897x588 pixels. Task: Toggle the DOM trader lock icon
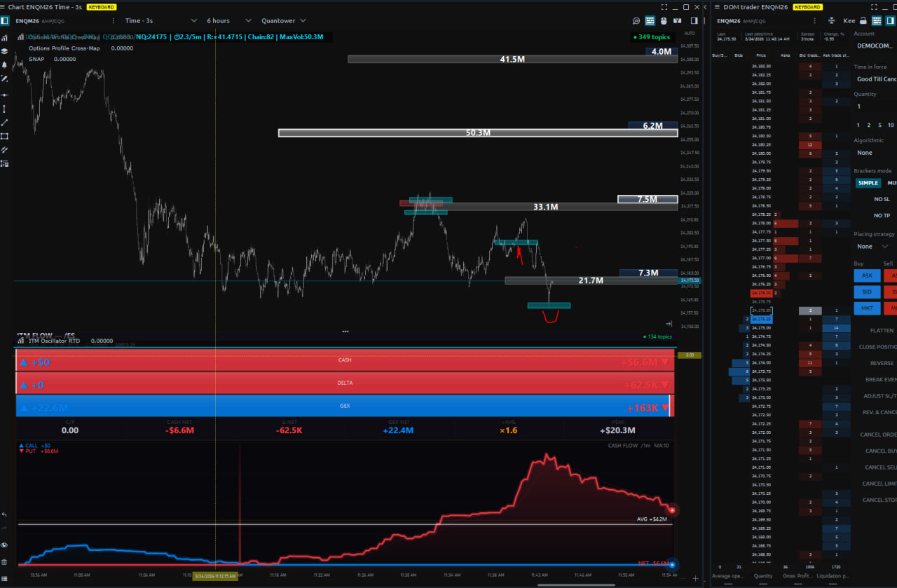pyautogui.click(x=863, y=21)
